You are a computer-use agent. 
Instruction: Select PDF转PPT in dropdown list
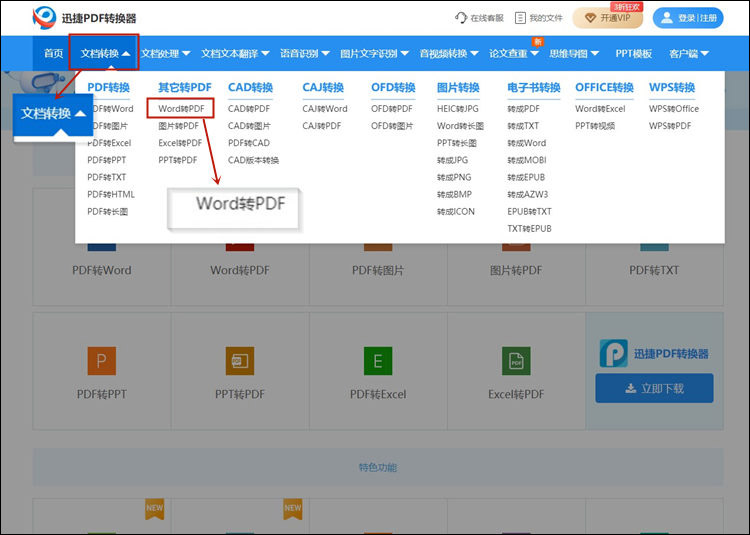pos(107,160)
